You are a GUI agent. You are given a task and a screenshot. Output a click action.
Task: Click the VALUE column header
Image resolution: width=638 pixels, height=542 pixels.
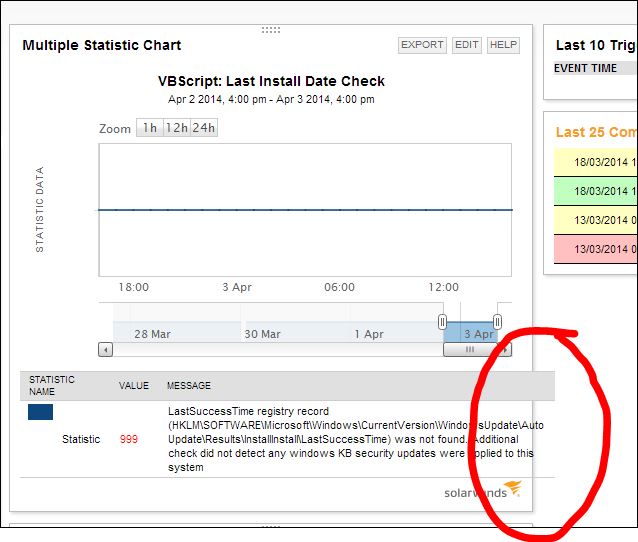(x=134, y=385)
